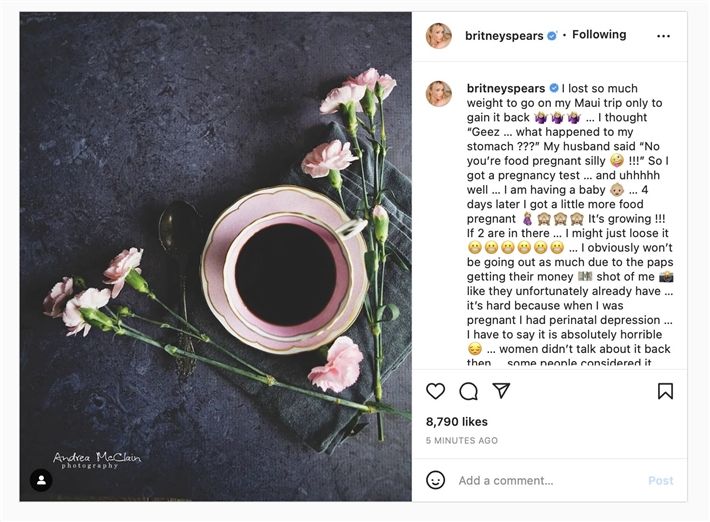
Task: Open the three-dot more options menu
Action: click(664, 36)
